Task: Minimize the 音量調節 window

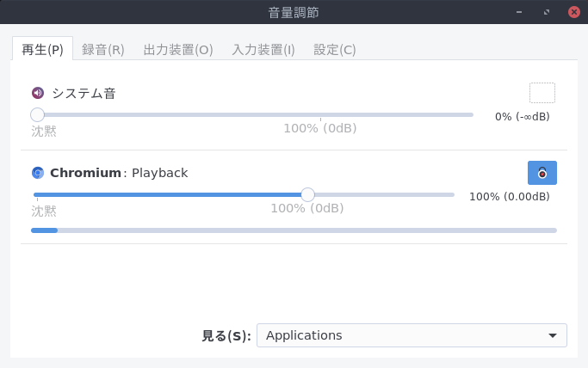Action: click(520, 13)
